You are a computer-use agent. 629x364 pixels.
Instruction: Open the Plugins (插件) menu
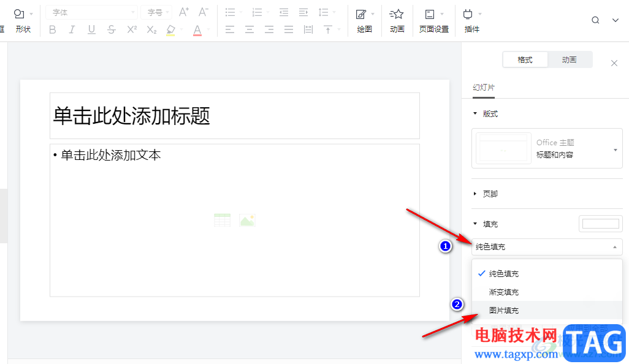pos(472,21)
